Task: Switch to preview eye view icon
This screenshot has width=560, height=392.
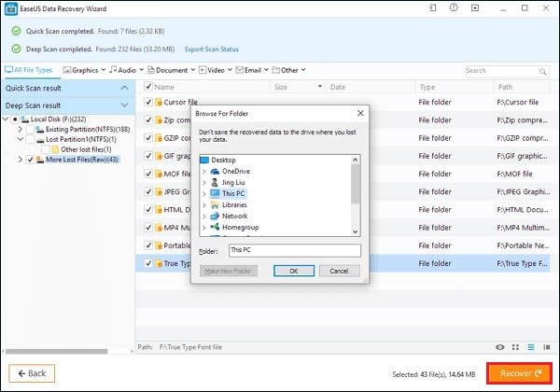Action: point(501,347)
